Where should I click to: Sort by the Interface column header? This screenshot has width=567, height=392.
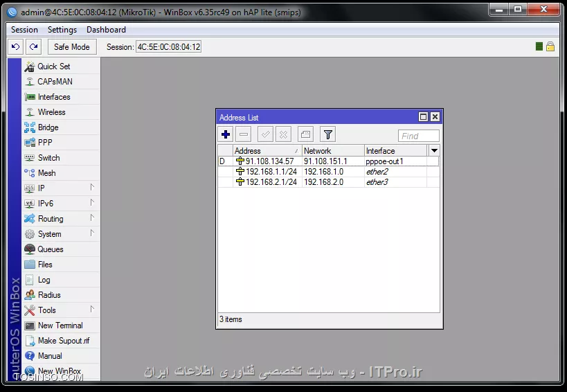coord(395,150)
